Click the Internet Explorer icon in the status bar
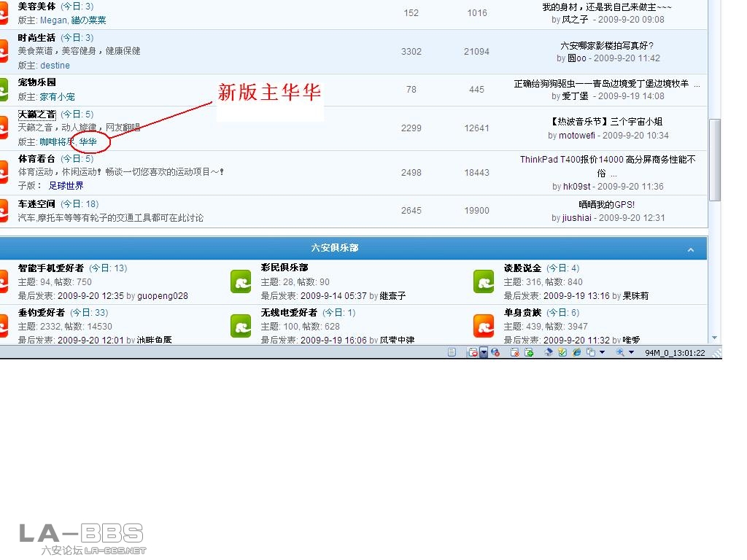This screenshot has width=747, height=560. click(576, 353)
